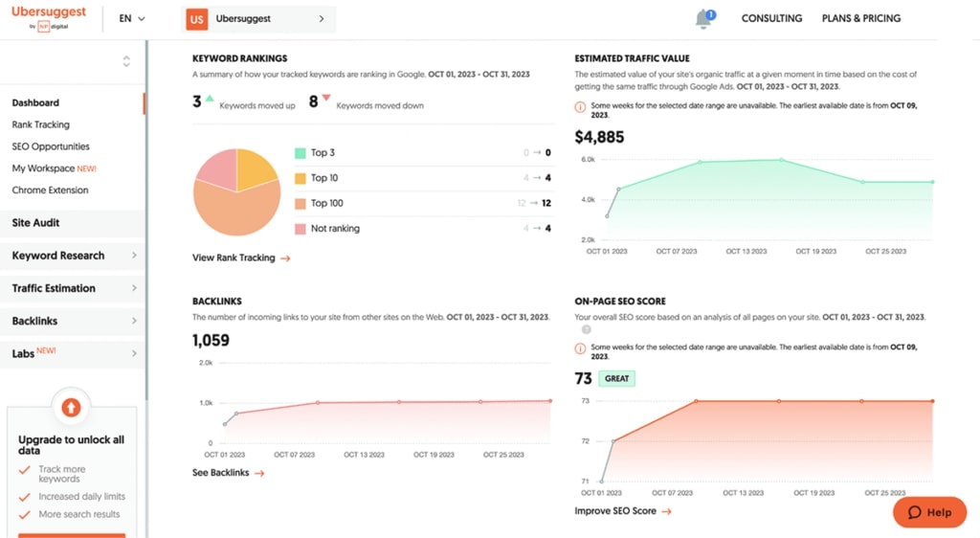Click 'Keywords moved up' label
Screen dimensions: 980x538
point(256,105)
